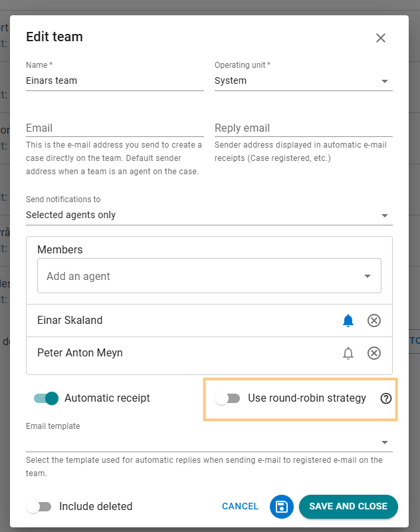Turn on Include deleted toggle
Screen dimensions: 420x532
click(x=39, y=507)
